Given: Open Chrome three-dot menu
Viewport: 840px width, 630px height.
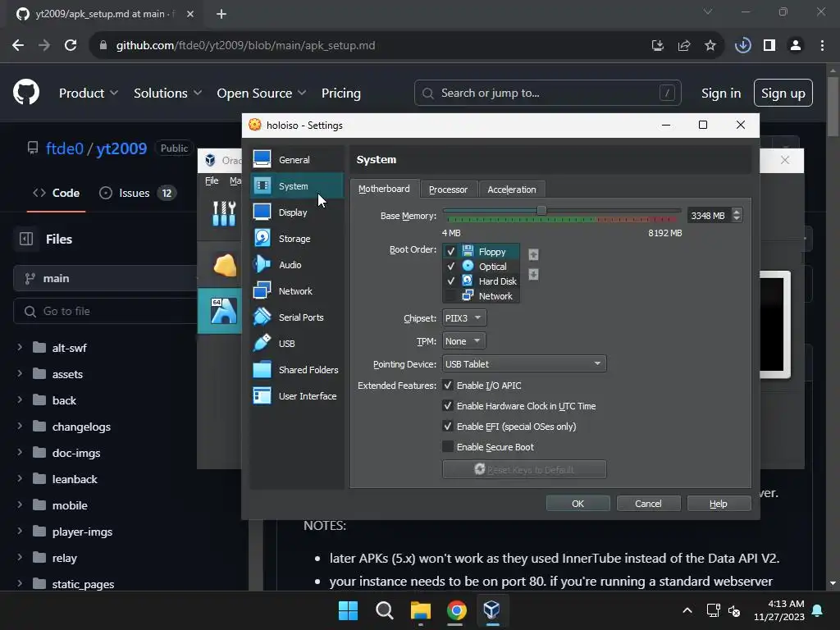Looking at the screenshot, I should (822, 46).
